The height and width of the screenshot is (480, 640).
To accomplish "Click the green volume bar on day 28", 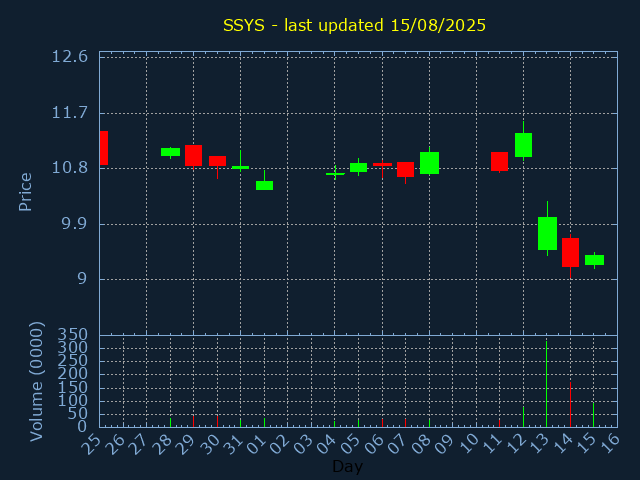I will [170, 422].
